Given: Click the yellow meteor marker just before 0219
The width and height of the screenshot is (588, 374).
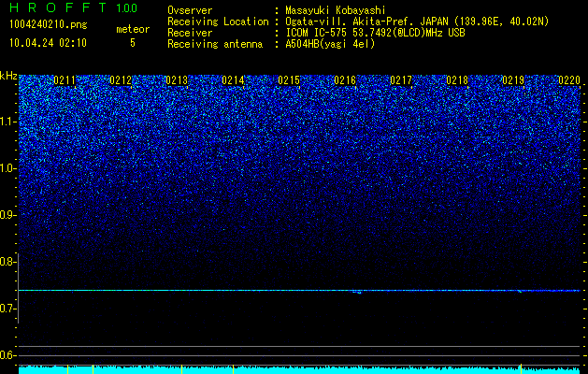Looking at the screenshot, I should [x=521, y=368].
